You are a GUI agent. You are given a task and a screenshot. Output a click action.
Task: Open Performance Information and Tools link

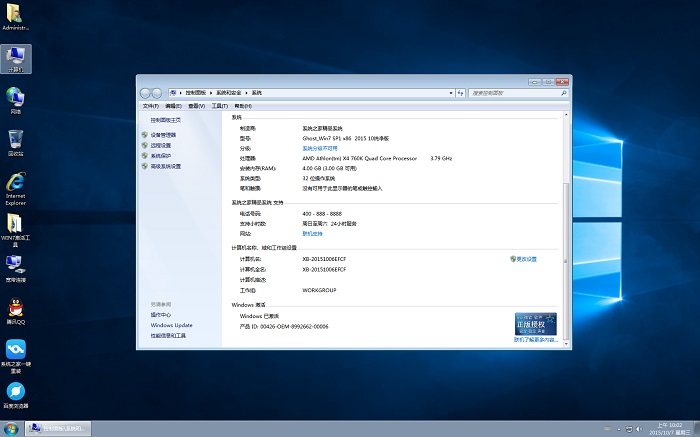[x=168, y=335]
